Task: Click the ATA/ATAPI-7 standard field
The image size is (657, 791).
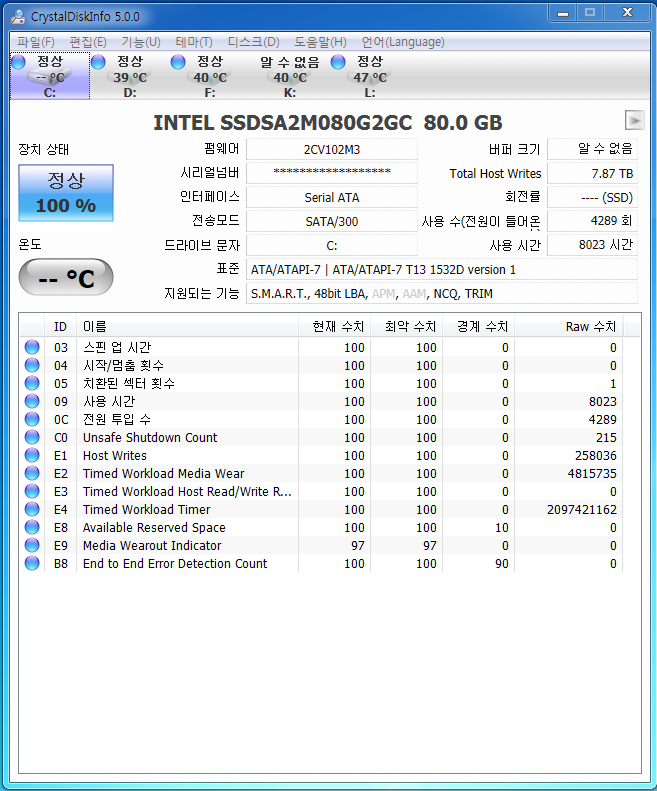Action: (x=442, y=269)
